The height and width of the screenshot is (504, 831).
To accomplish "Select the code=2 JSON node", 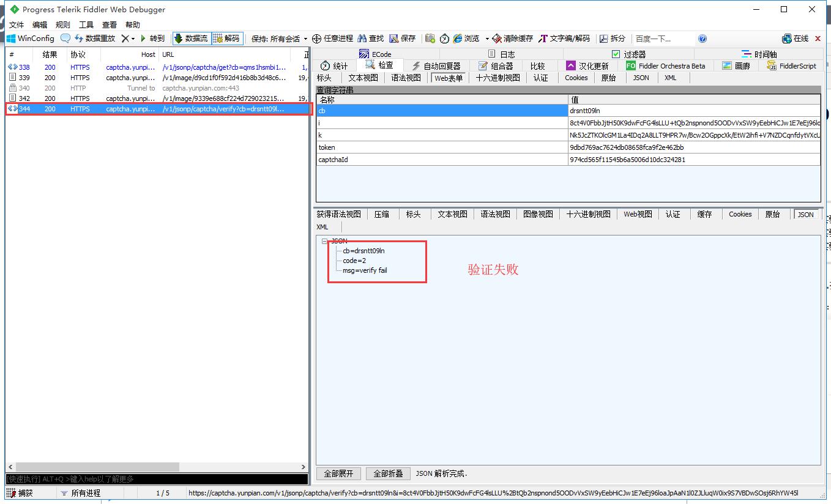I will (x=354, y=261).
